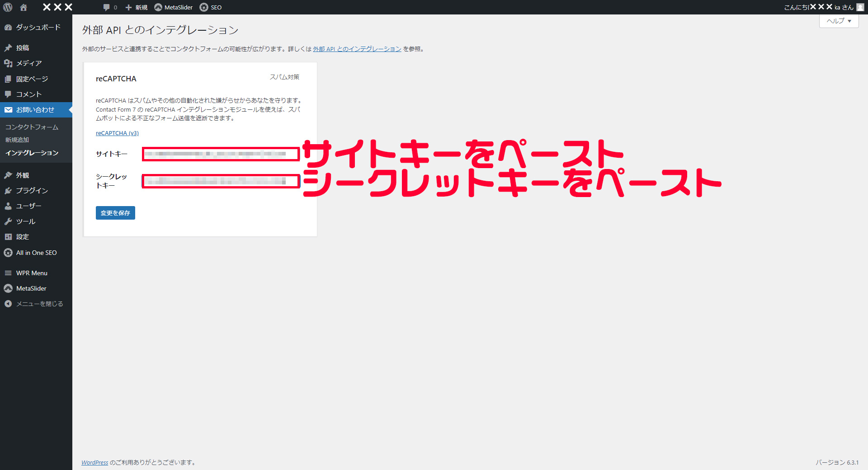Viewport: 868px width, 470px height.
Task: Open the お問い合わせ menu
Action: click(35, 110)
